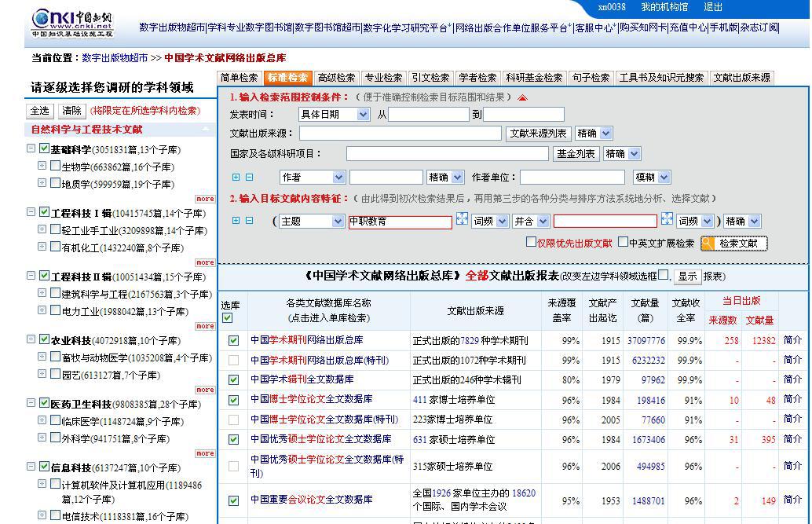The height and width of the screenshot is (524, 812).
Task: Open 我的机构馆 link
Action: (664, 7)
